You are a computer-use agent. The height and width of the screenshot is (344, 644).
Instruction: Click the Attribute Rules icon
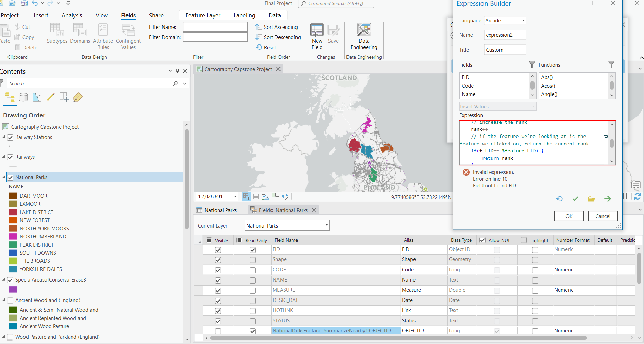[x=103, y=33]
